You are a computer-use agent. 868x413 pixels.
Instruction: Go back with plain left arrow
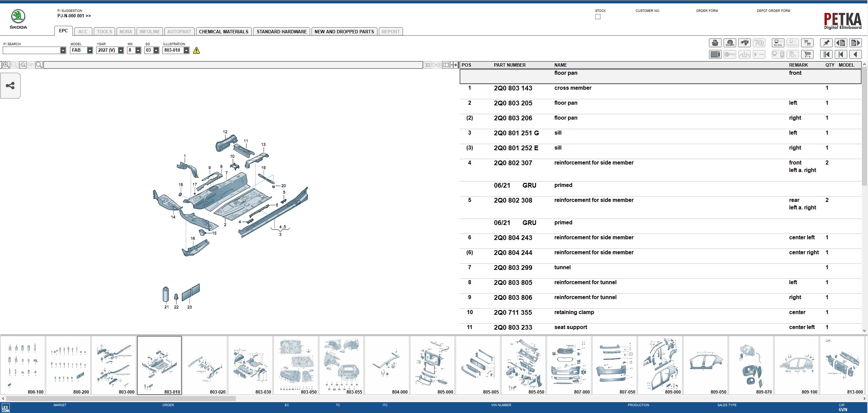(855, 54)
